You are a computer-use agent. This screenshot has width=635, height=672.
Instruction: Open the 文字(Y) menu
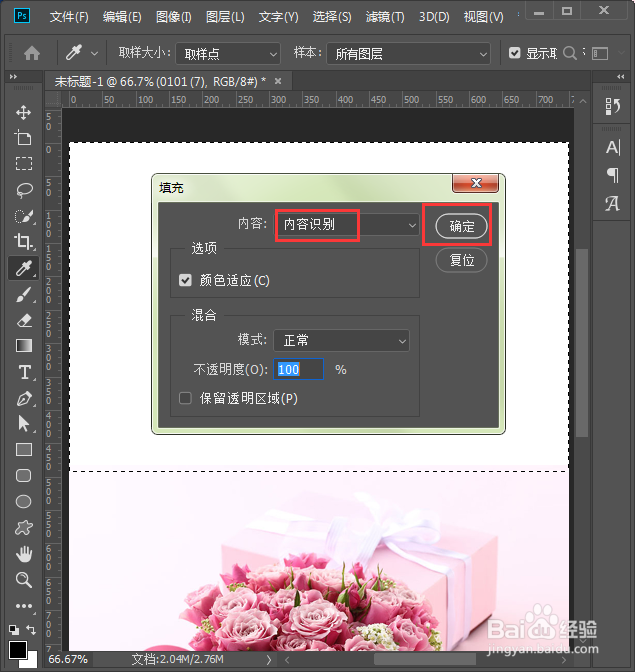pos(279,17)
